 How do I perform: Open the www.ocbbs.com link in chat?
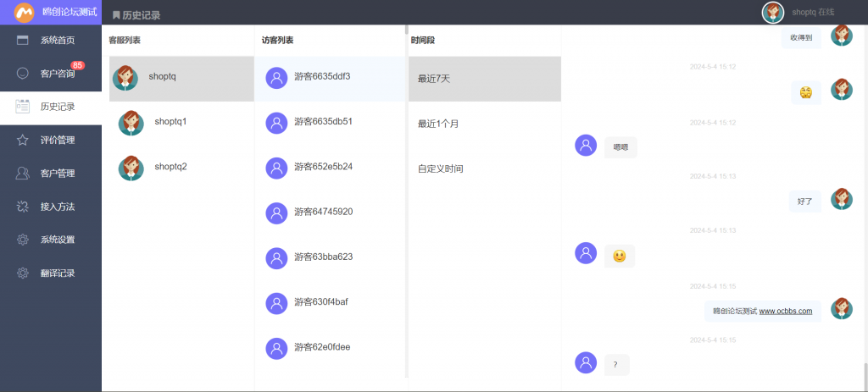point(786,311)
